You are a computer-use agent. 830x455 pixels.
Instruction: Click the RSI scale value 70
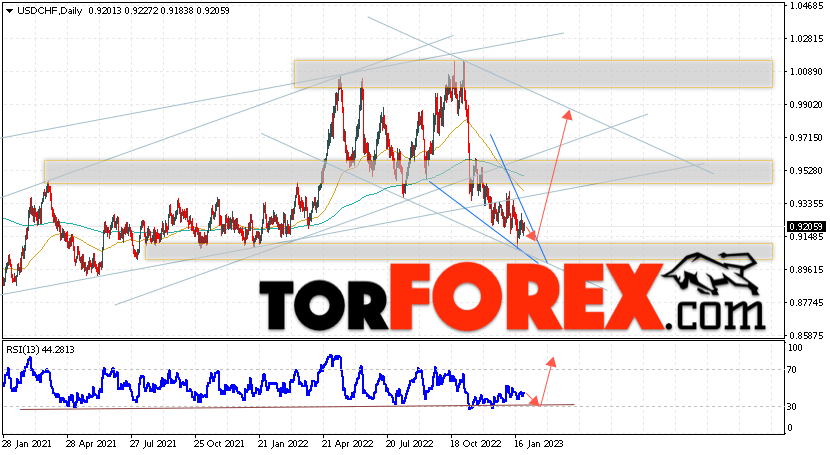(792, 370)
